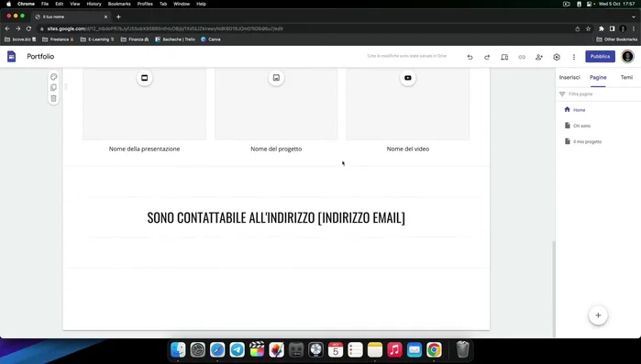This screenshot has width=641, height=364.
Task: Click the Portfolio site title field
Action: tap(40, 56)
